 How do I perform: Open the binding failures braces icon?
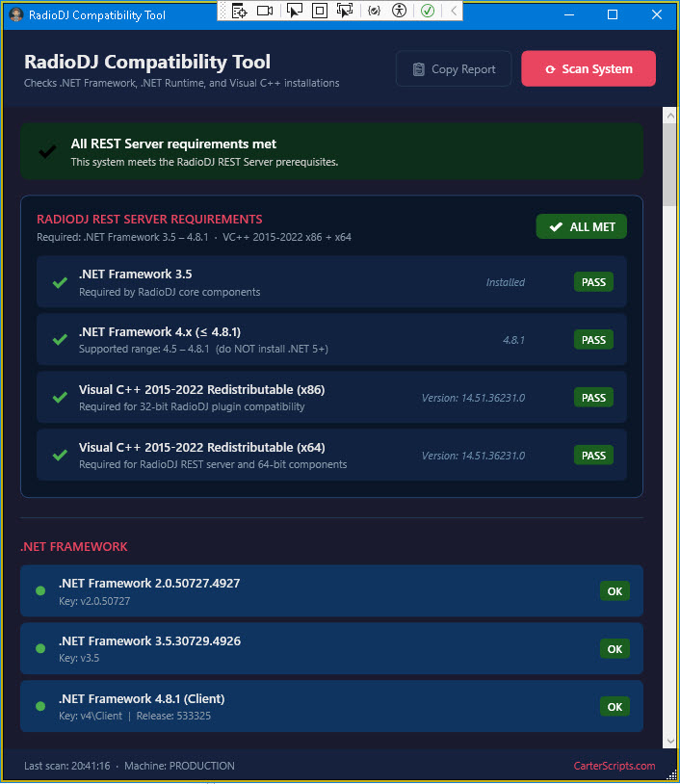pyautogui.click(x=374, y=11)
